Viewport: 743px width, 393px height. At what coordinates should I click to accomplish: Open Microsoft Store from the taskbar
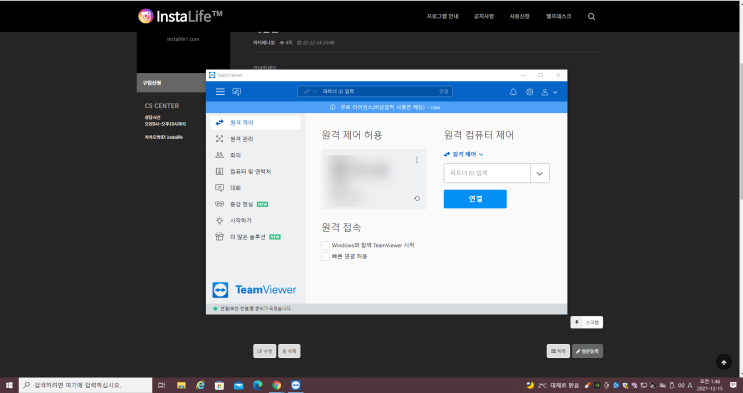[x=219, y=385]
